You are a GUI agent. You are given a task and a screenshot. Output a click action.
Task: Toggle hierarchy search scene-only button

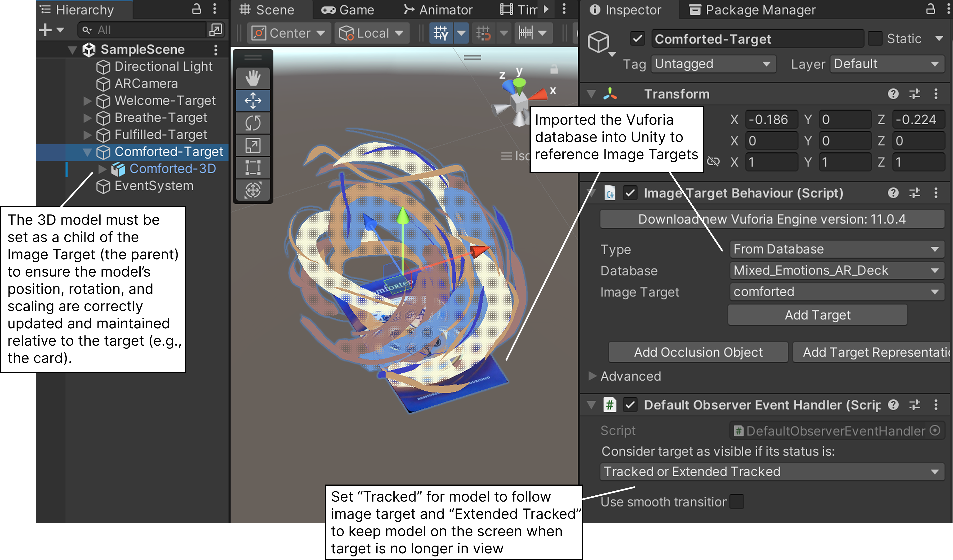coord(216,30)
